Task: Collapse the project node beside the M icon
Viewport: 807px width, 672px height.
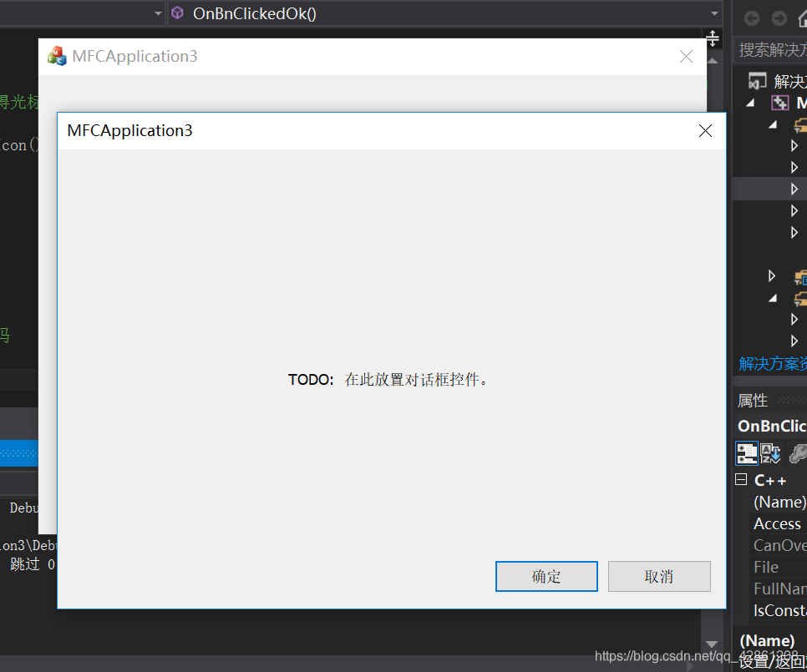Action: click(751, 103)
